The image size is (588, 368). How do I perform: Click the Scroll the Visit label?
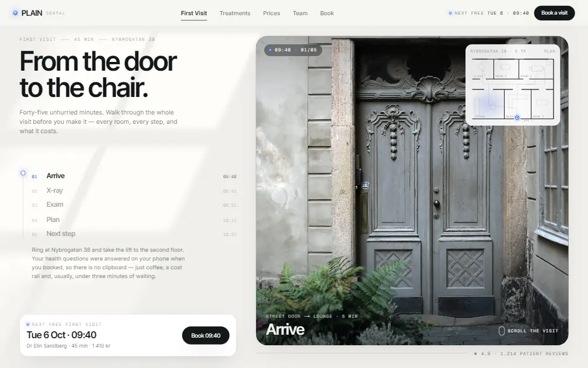[533, 331]
